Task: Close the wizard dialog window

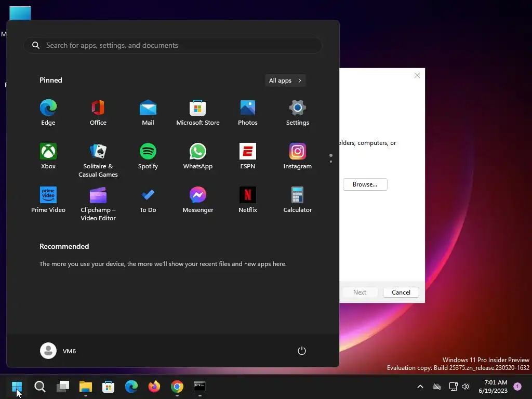Action: (417, 75)
